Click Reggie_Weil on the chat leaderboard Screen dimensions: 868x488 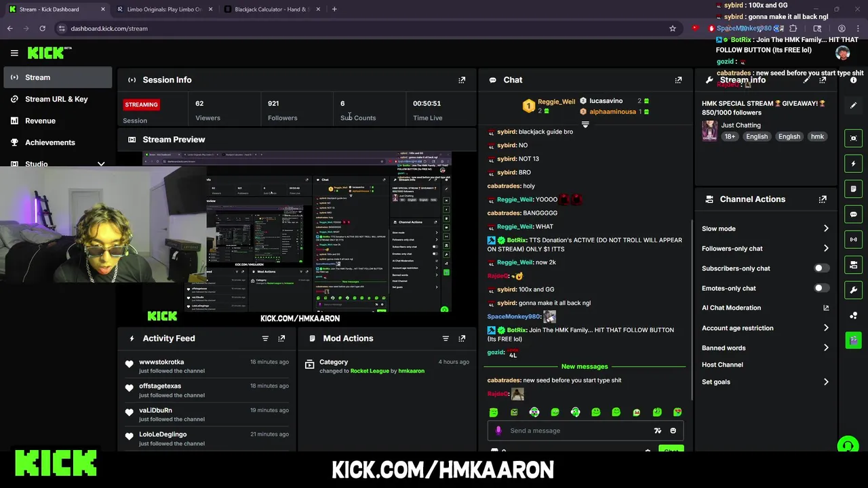pos(556,102)
